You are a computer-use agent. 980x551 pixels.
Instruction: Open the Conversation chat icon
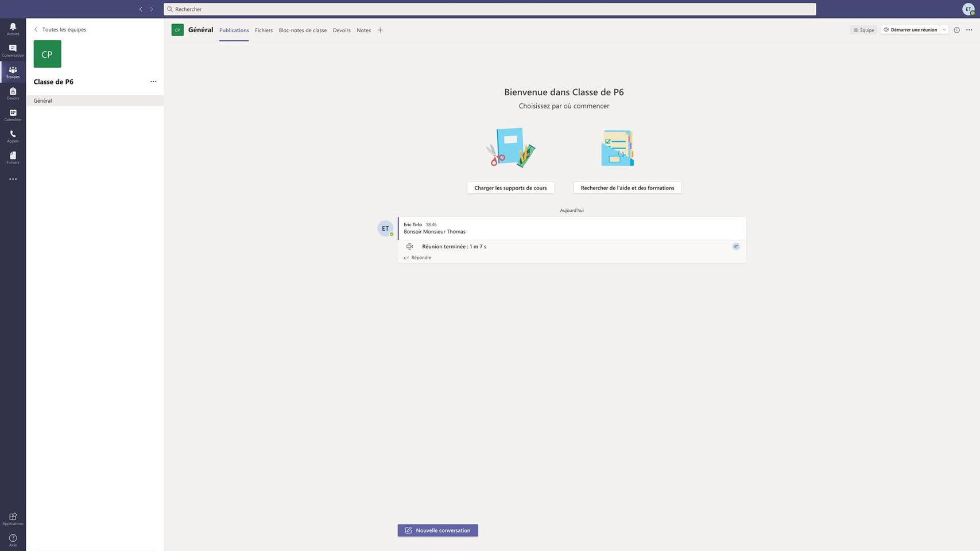(x=13, y=51)
